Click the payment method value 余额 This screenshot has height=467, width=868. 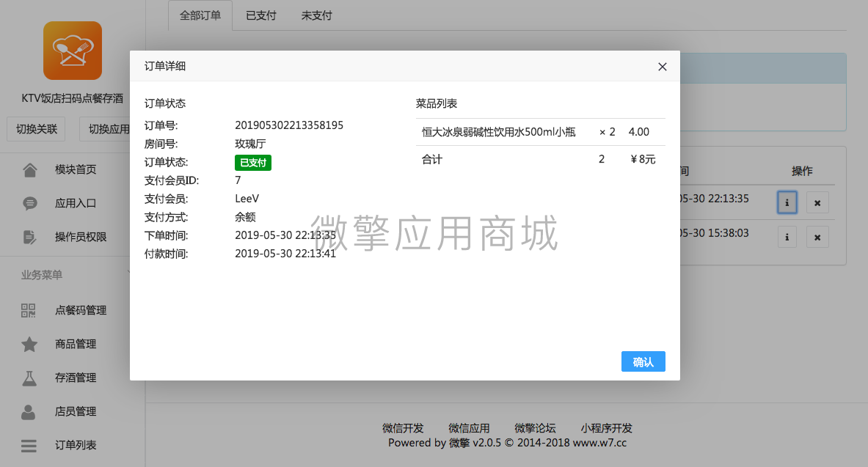tap(245, 217)
